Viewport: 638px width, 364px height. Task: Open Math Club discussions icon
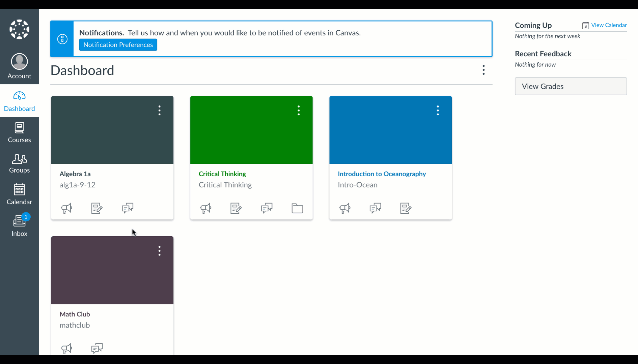pyautogui.click(x=97, y=348)
